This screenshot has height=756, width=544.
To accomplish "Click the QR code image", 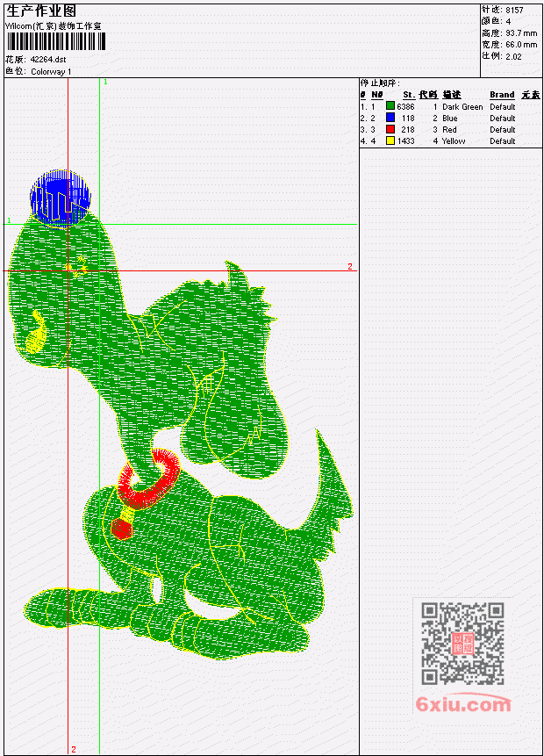I will (462, 644).
